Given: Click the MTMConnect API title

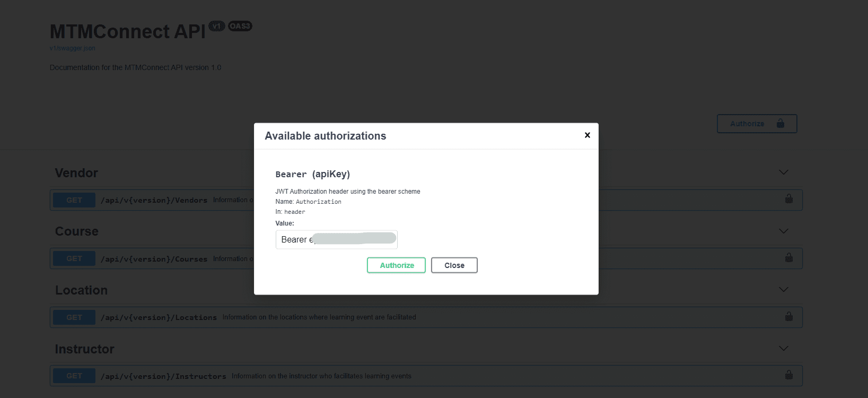Looking at the screenshot, I should pos(127,31).
